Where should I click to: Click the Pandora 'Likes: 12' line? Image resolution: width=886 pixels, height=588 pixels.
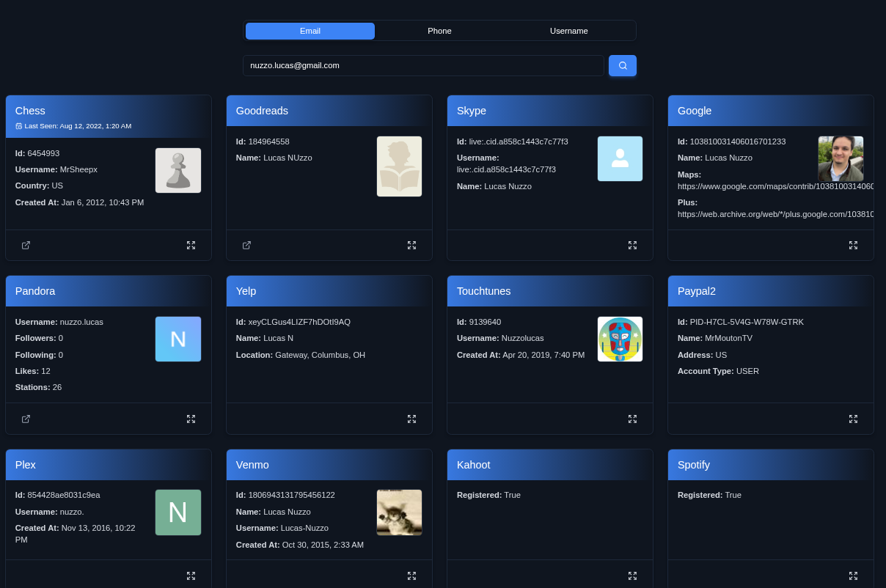coord(33,371)
